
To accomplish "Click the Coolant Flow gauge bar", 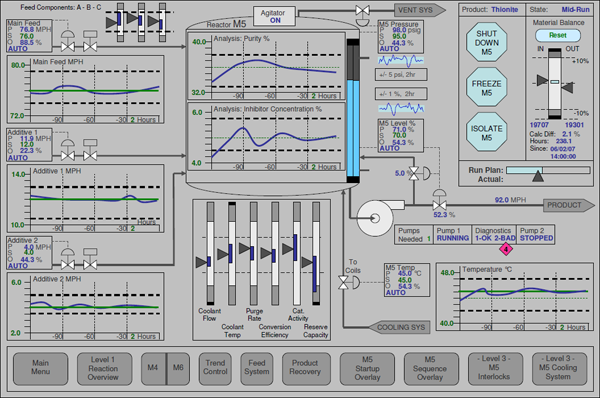I will point(210,253).
